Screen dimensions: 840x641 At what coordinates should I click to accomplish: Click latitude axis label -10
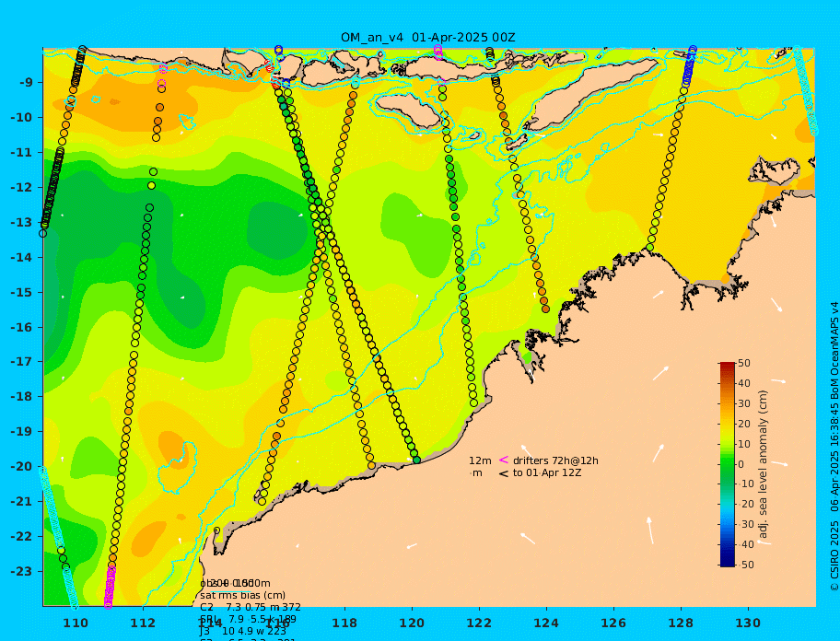coord(23,117)
